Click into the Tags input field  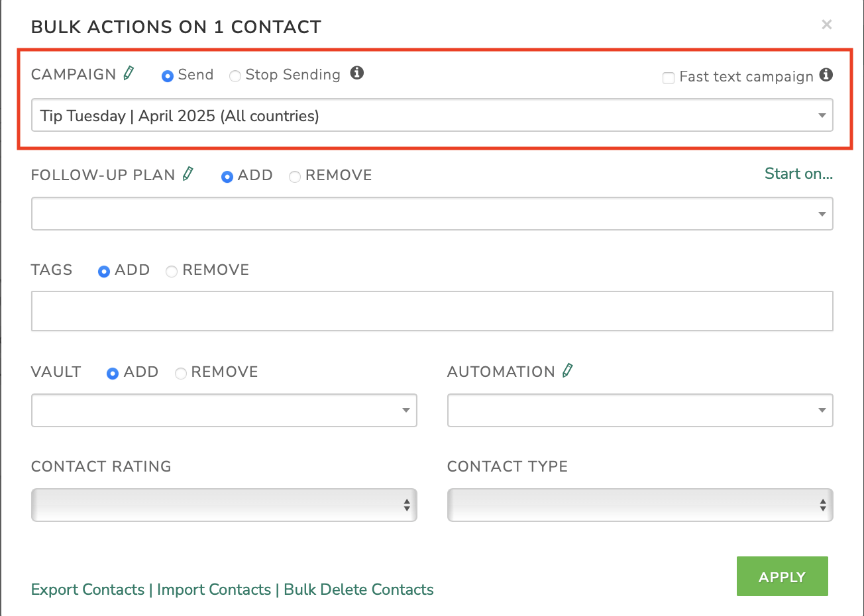pyautogui.click(x=432, y=311)
